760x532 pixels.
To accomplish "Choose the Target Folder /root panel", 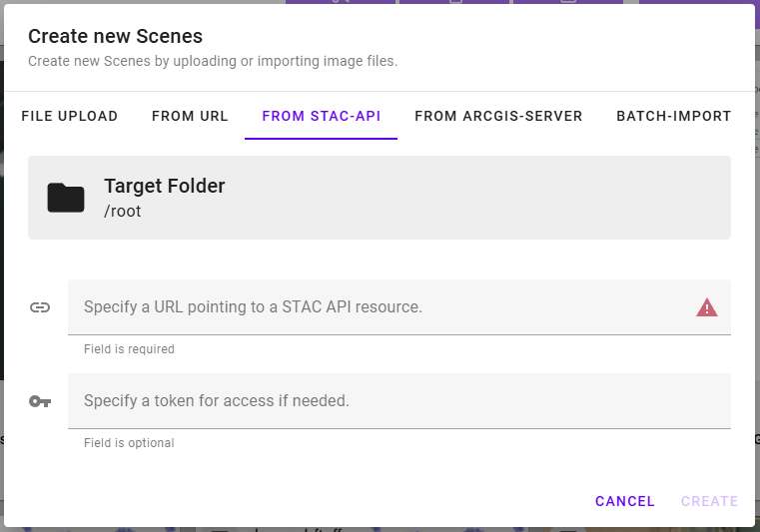I will click(380, 198).
